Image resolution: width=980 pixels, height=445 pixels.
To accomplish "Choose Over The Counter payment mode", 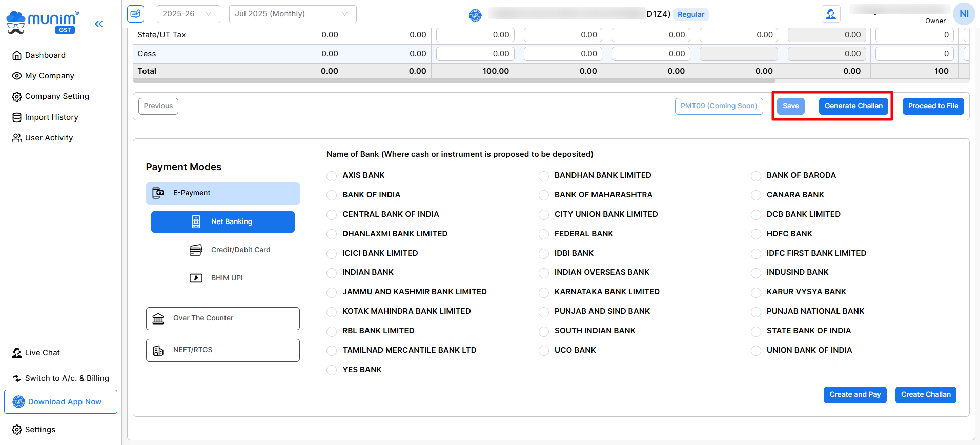I will 223,318.
